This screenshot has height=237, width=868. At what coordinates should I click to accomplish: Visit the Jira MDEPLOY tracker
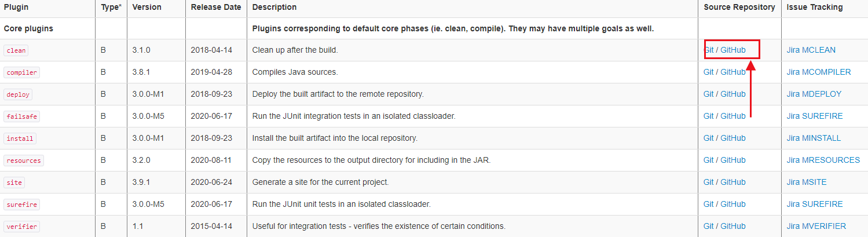coord(814,94)
